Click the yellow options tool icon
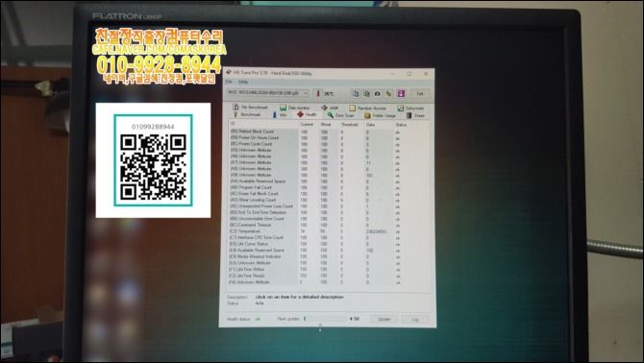This screenshot has height=363, width=644. 388,93
